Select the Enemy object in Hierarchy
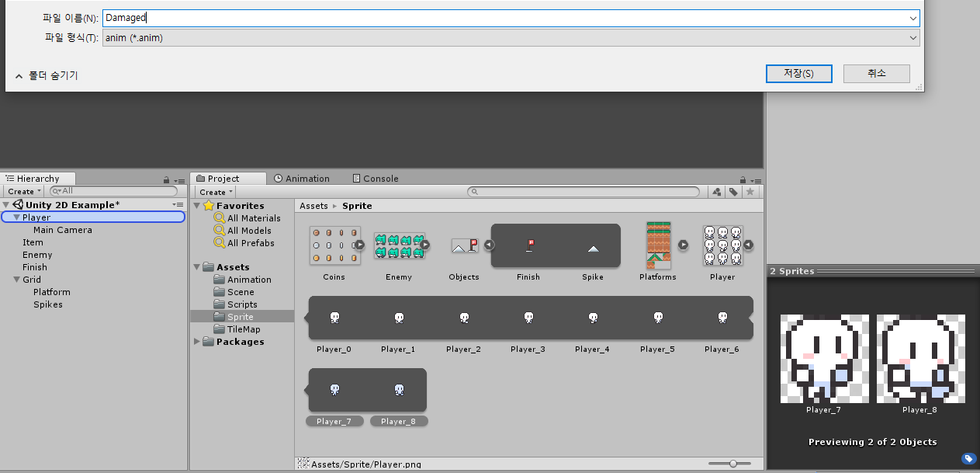The height and width of the screenshot is (473, 980). tap(37, 255)
